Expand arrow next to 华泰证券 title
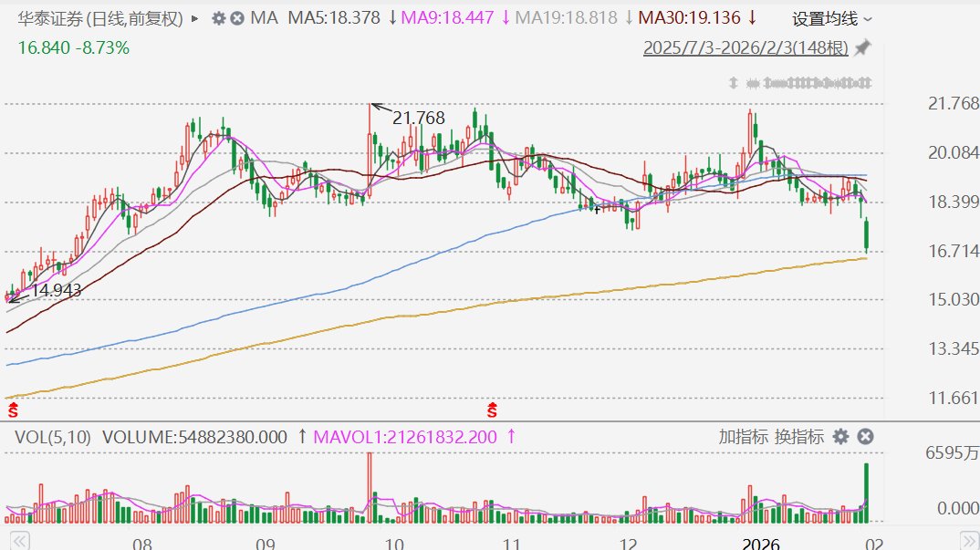Viewport: 980px width, 550px height. click(x=194, y=18)
